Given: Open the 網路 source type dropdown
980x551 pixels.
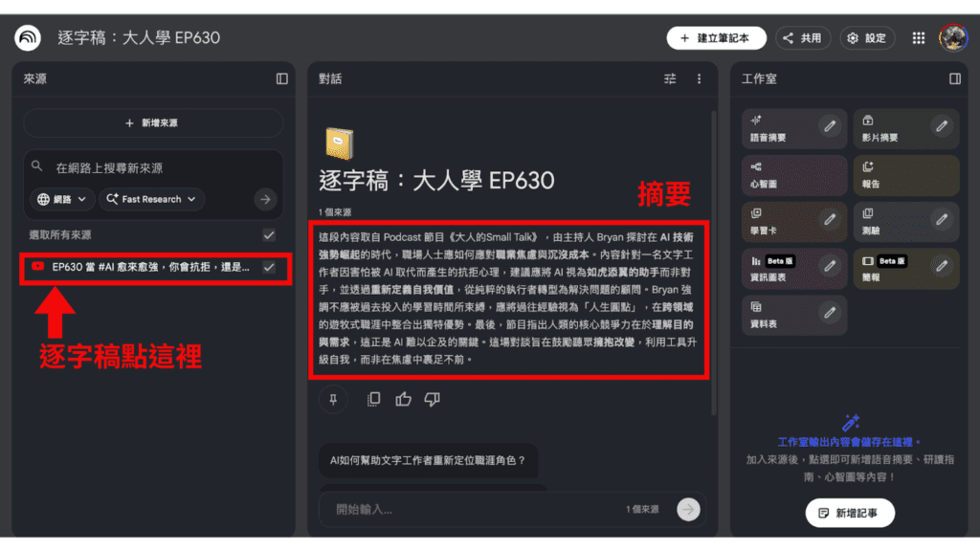Looking at the screenshot, I should pyautogui.click(x=63, y=199).
